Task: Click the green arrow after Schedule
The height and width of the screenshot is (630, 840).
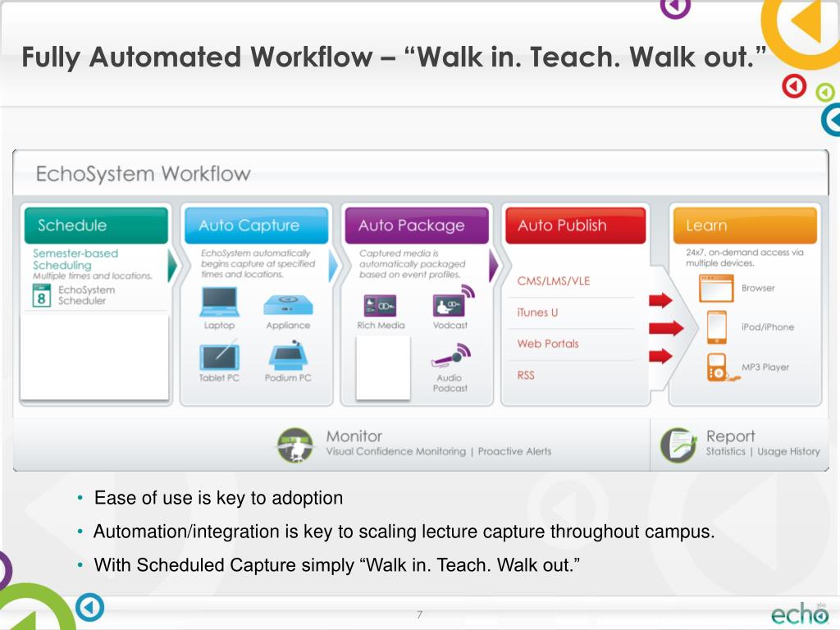Action: click(x=172, y=265)
